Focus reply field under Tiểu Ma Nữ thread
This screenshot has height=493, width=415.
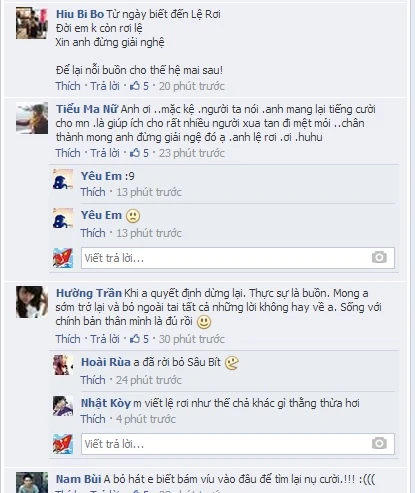tap(238, 258)
